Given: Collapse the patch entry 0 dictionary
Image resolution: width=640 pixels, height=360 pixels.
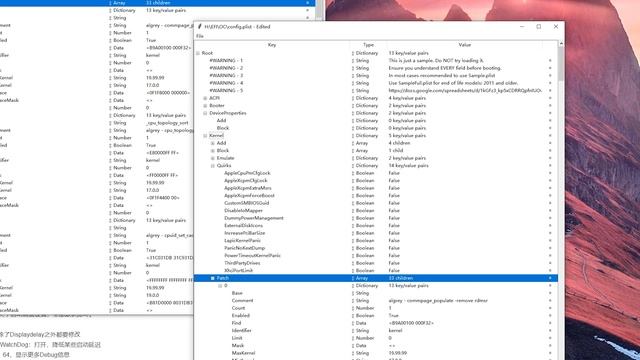Looking at the screenshot, I should coord(220,286).
